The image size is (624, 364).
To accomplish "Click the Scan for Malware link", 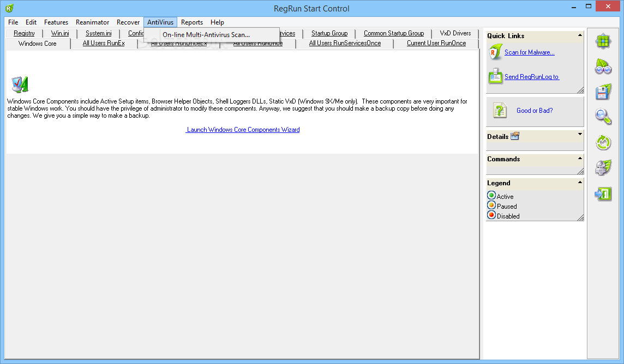I will coord(529,52).
